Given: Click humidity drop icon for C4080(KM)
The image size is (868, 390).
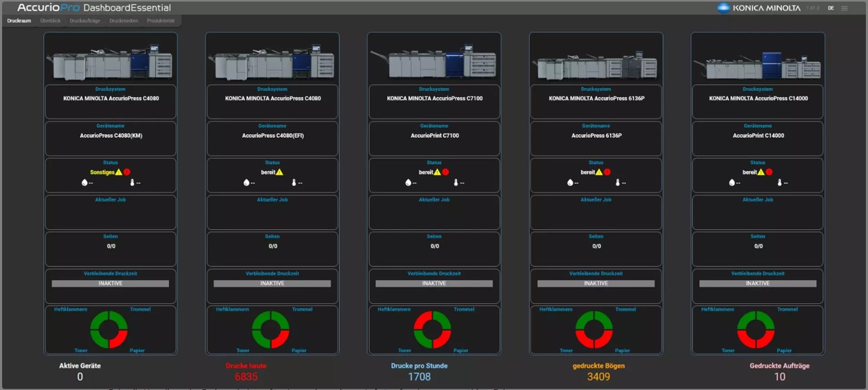Looking at the screenshot, I should pyautogui.click(x=85, y=182).
